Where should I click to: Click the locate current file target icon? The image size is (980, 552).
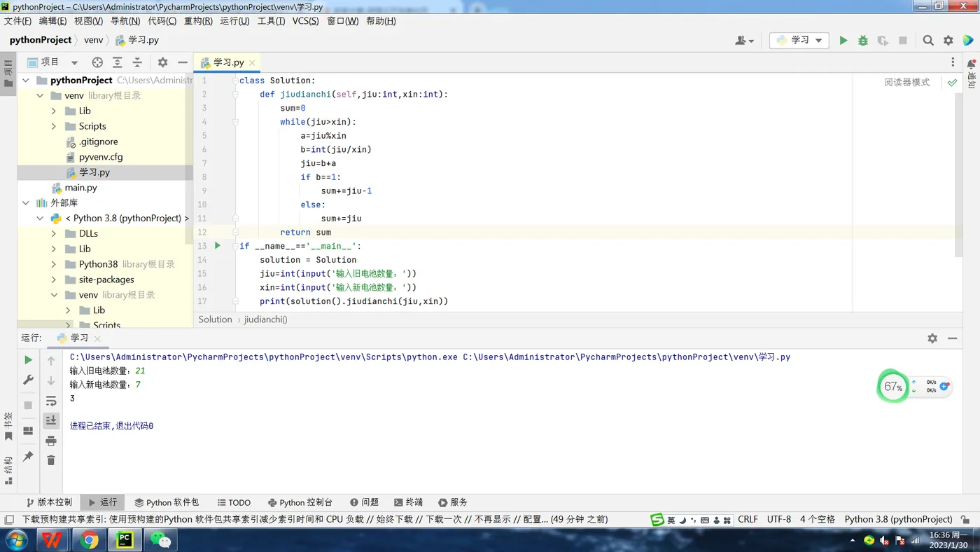(97, 62)
